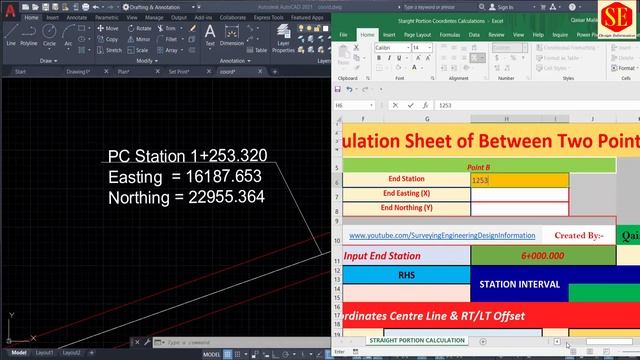The width and height of the screenshot is (640, 360).
Task: Select the Polyline drawing tool
Action: [x=29, y=35]
